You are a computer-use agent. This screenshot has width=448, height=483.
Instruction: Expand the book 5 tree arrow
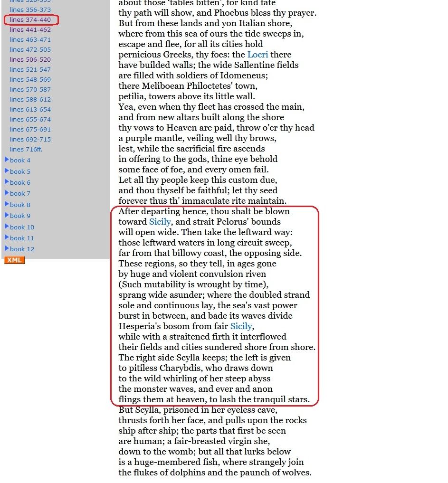pyautogui.click(x=7, y=170)
